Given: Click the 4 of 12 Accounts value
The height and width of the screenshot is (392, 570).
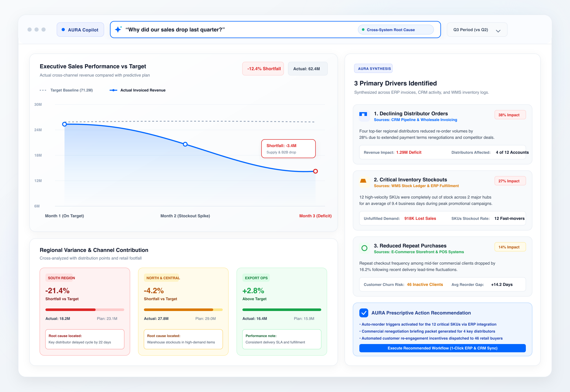Looking at the screenshot, I should pyautogui.click(x=512, y=152).
